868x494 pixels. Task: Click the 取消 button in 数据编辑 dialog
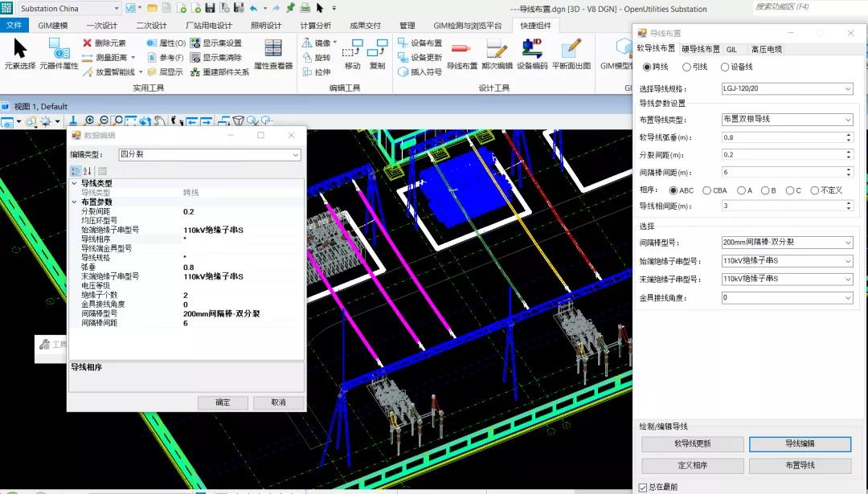[x=278, y=402]
